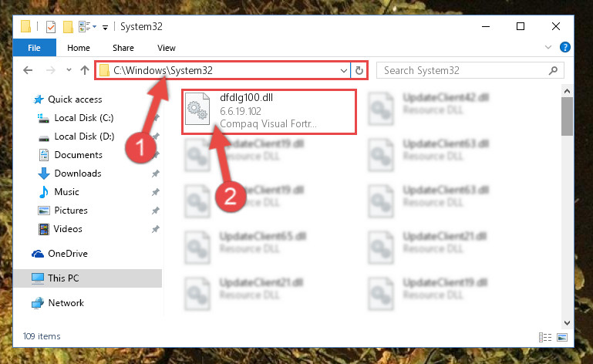Open the Help question mark icon
Screen dimensions: 593x364
click(565, 47)
